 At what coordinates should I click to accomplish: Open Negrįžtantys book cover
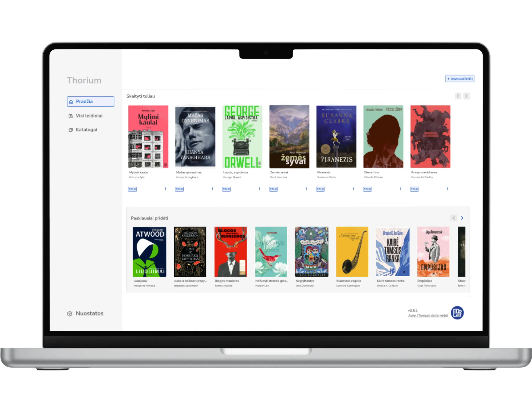pyautogui.click(x=312, y=252)
